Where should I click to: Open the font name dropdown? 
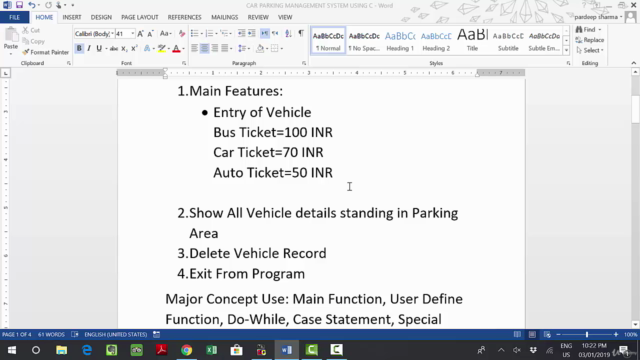point(113,33)
